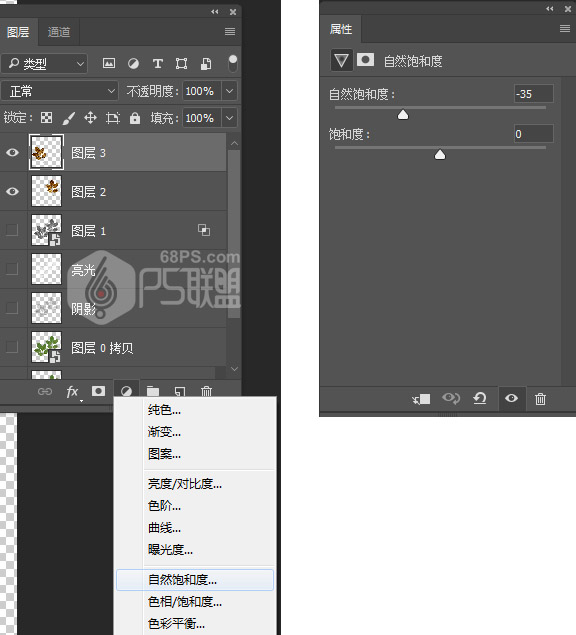Collapse Layers panel double-arrow icon
Screen dimensions: 576x635
pyautogui.click(x=215, y=12)
